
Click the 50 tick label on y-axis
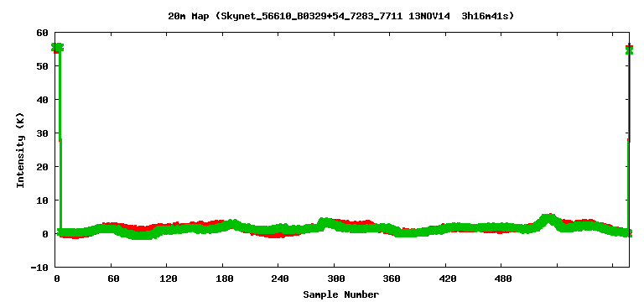tap(43, 66)
